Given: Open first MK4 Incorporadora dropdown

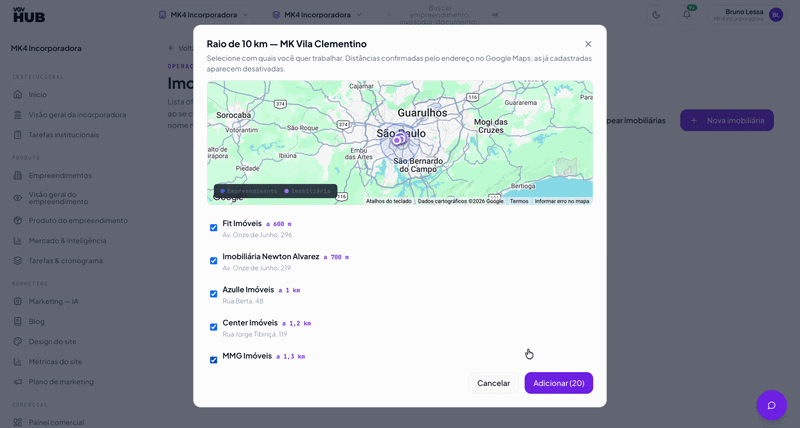Looking at the screenshot, I should point(204,15).
